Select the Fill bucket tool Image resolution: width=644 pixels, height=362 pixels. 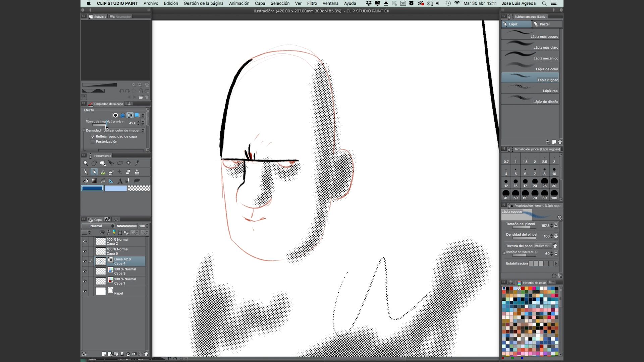[86, 181]
